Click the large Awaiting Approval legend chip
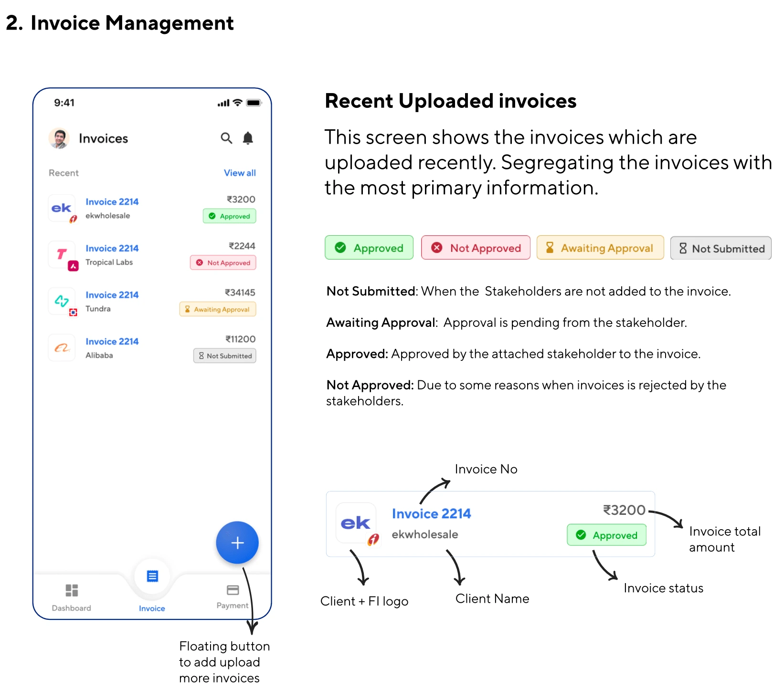784x690 pixels. click(x=600, y=248)
